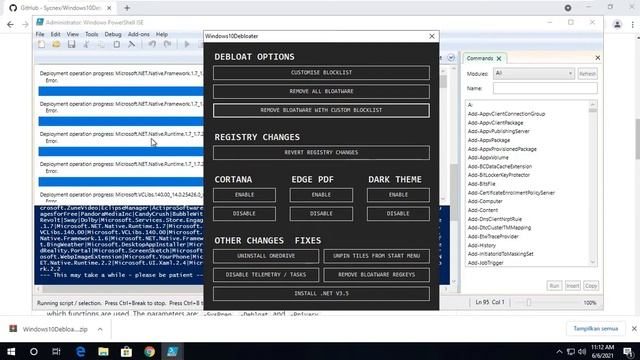Viewport: 640px width, 360px height.
Task: Click Tampilkan semua downloads button
Action: [x=596, y=329]
